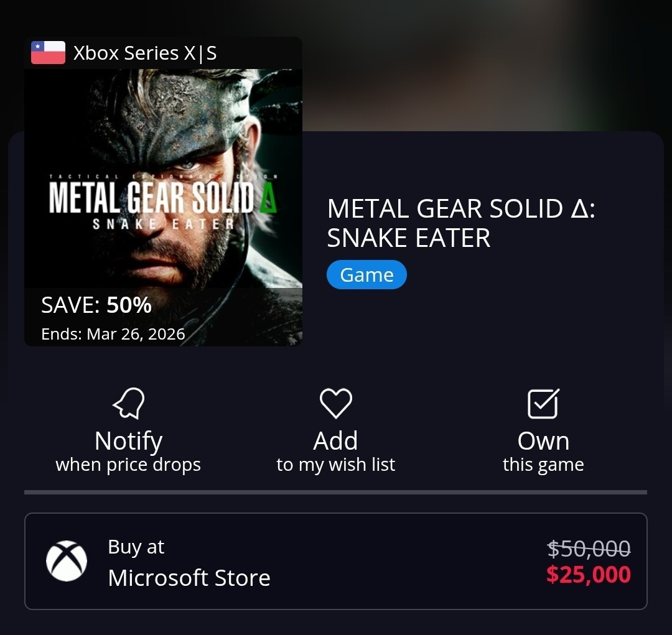Viewport: 672px width, 635px height.
Task: Select the blue Game tag
Action: (366, 275)
